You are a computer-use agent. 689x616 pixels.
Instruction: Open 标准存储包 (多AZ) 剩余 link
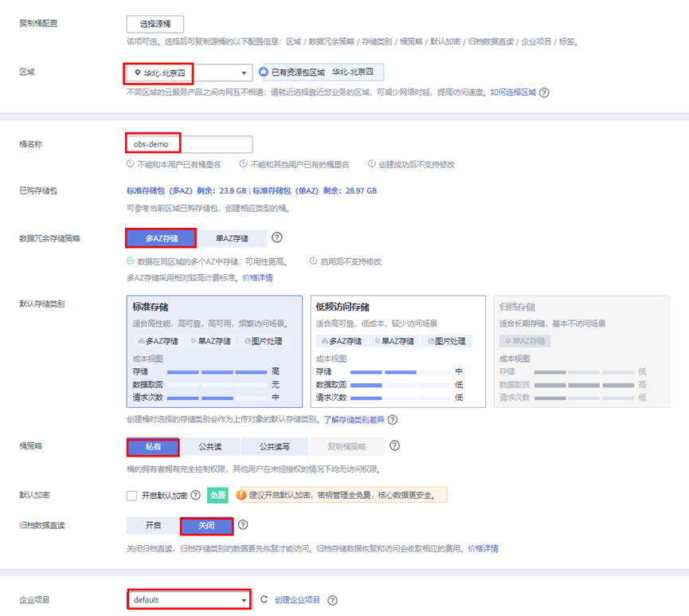point(186,190)
